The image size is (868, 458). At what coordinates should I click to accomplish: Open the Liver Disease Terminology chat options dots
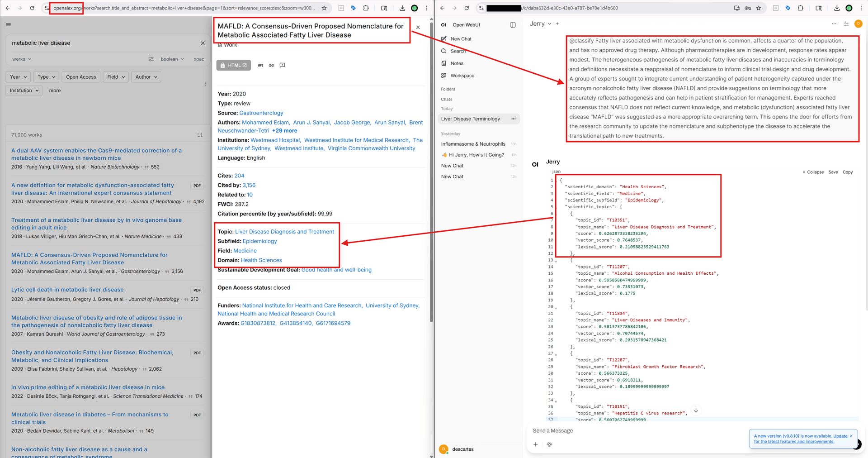click(x=513, y=119)
